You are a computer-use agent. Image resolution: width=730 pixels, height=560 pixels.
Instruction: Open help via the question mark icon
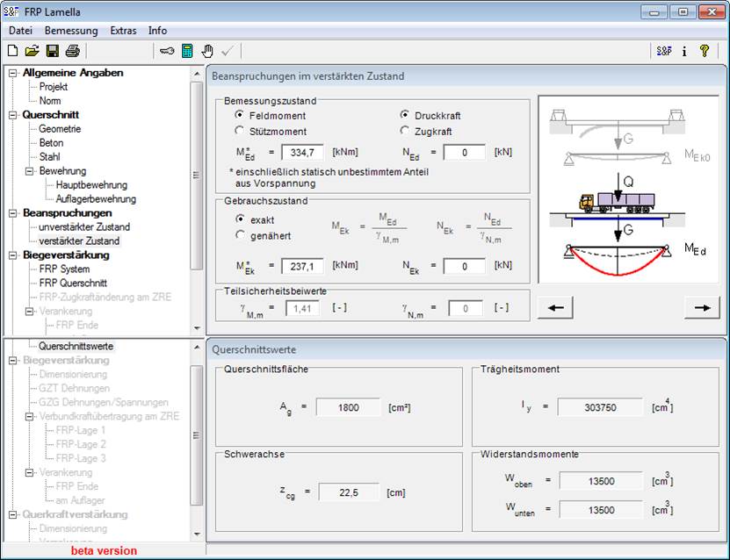click(x=705, y=51)
